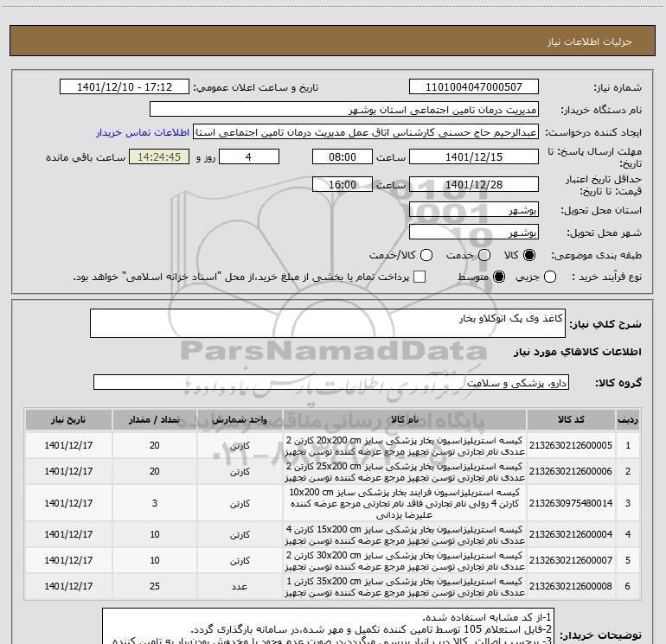Select the خدمت radio button

[x=484, y=255]
